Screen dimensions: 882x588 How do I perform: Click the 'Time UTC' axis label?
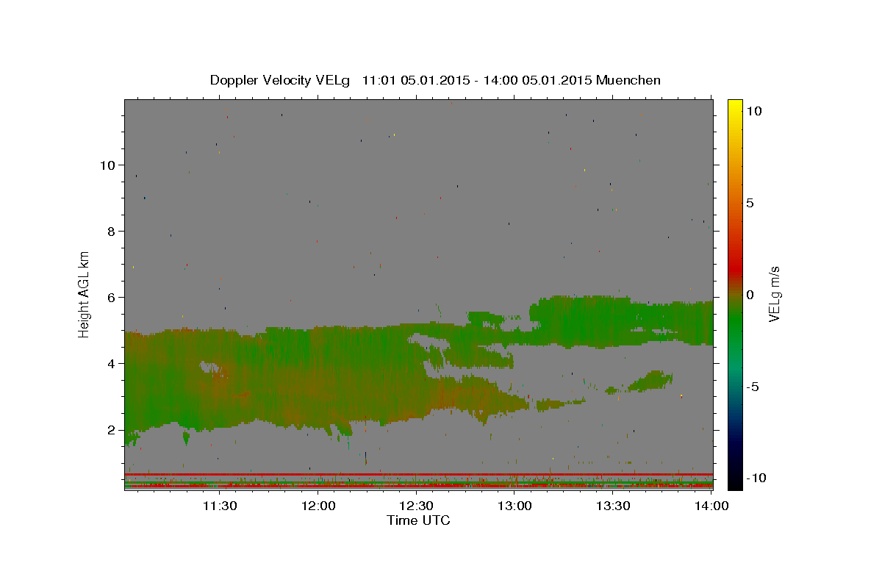point(418,520)
